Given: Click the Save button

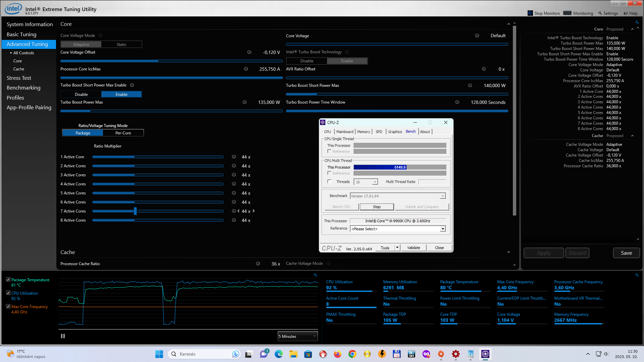Looking at the screenshot, I should (x=626, y=253).
